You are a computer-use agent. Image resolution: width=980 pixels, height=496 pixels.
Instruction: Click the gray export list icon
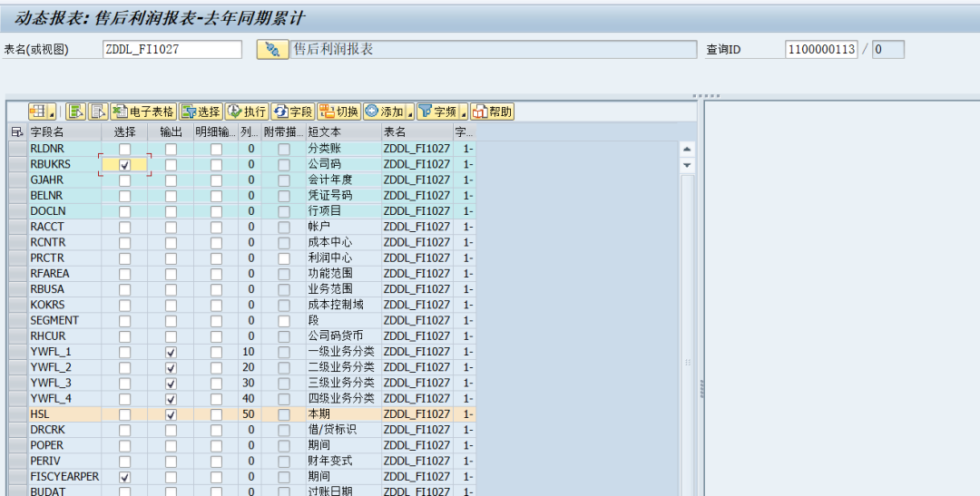(98, 112)
